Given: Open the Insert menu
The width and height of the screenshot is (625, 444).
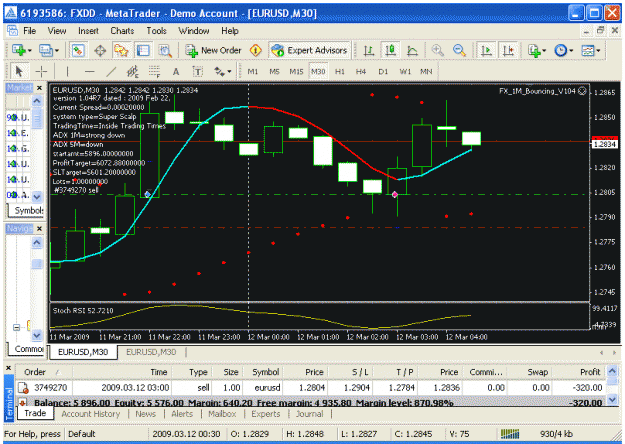Looking at the screenshot, I should (88, 31).
